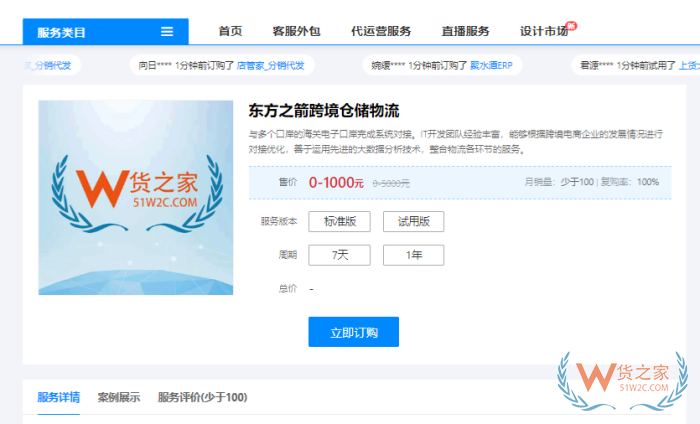Viewport: 700px width, 424px height.
Task: Open the 聚水潭ERP link
Action: 491,66
